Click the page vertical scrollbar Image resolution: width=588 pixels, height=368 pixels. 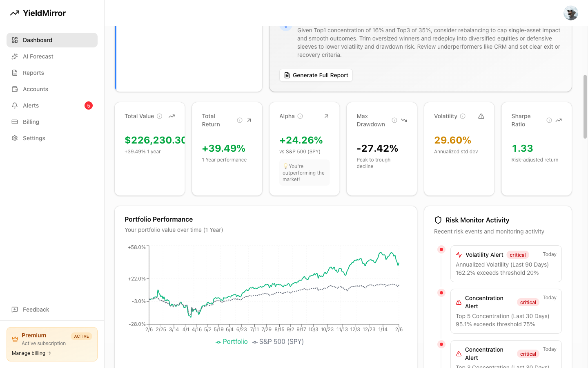(585, 106)
